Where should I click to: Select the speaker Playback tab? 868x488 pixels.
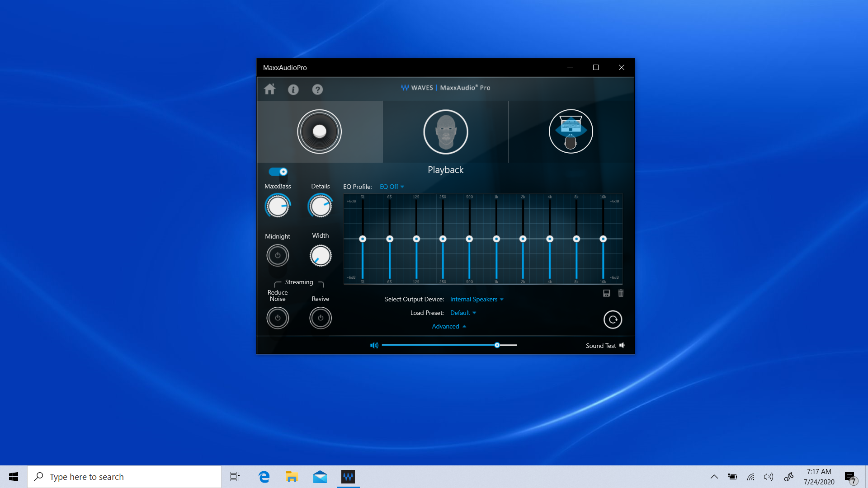click(x=320, y=131)
